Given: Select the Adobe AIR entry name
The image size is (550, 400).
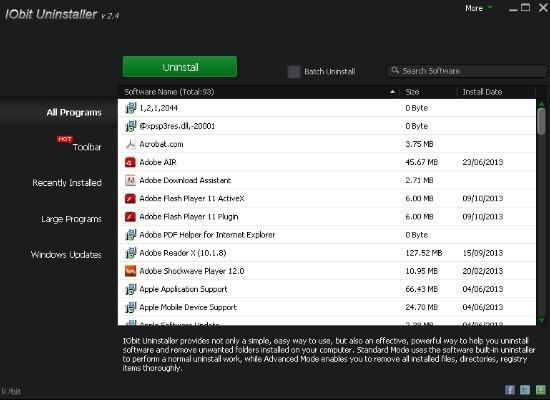Looking at the screenshot, I should coord(158,162).
